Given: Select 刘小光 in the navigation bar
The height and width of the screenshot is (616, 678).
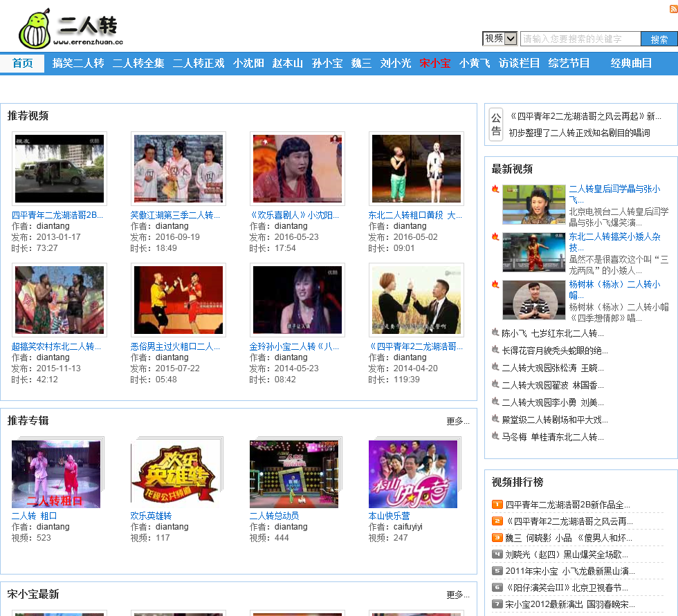Looking at the screenshot, I should coord(396,64).
